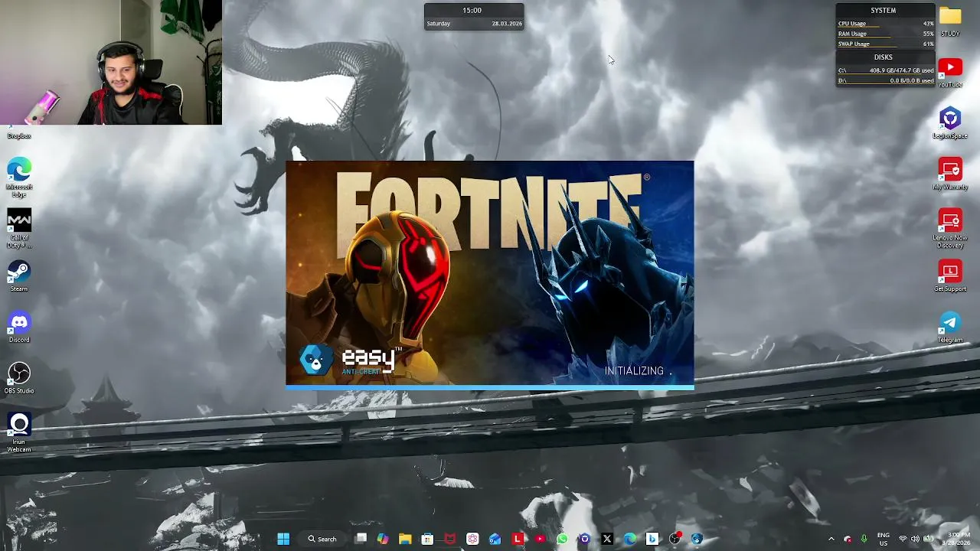Click the RAM Usage line in SYSTEM widget
This screenshot has width=980, height=551.
click(x=886, y=34)
